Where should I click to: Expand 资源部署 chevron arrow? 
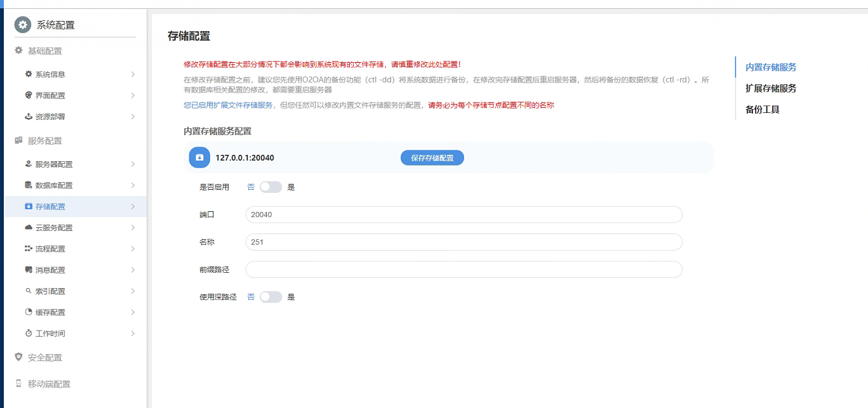coord(133,117)
